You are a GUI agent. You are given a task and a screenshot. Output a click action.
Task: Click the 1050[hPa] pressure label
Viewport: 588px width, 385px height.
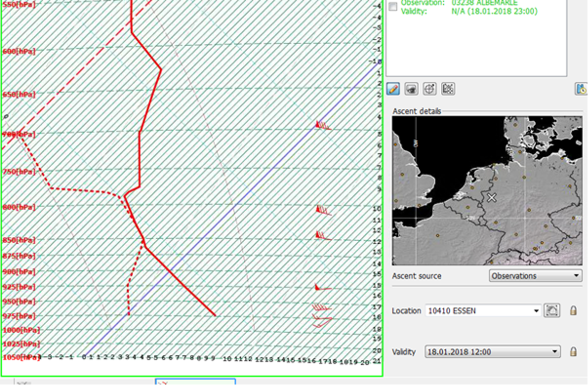point(22,357)
